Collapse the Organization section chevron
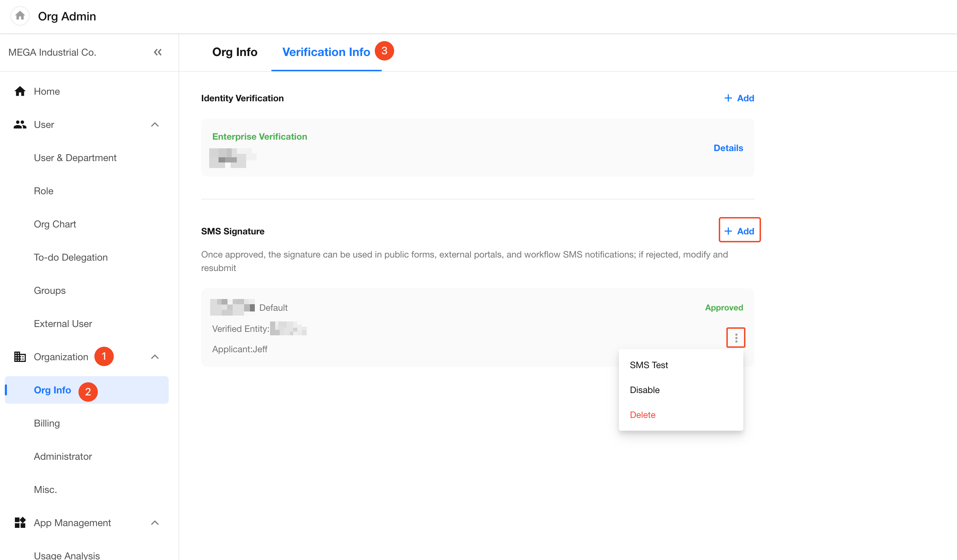 [x=155, y=356]
